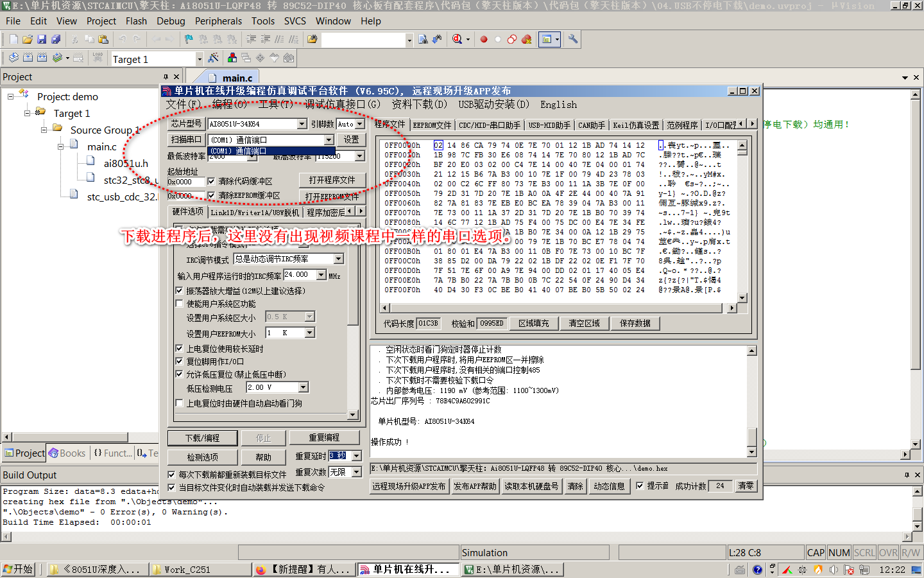Click 检测选项 button
924x578 pixels.
(x=203, y=457)
